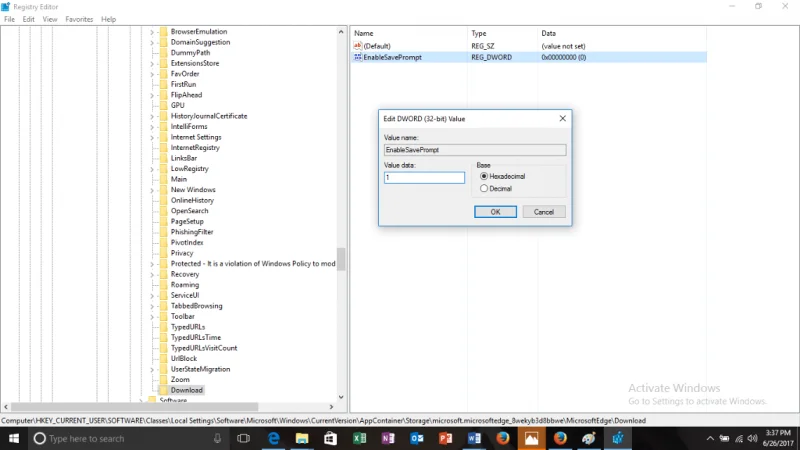The width and height of the screenshot is (800, 450).
Task: Select the GPU key folder icon
Action: coord(163,105)
